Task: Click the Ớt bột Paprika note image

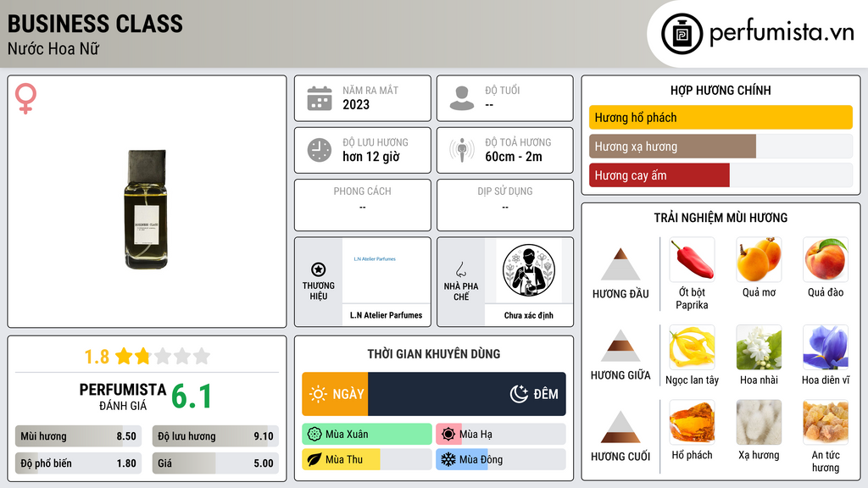Action: coord(692,260)
